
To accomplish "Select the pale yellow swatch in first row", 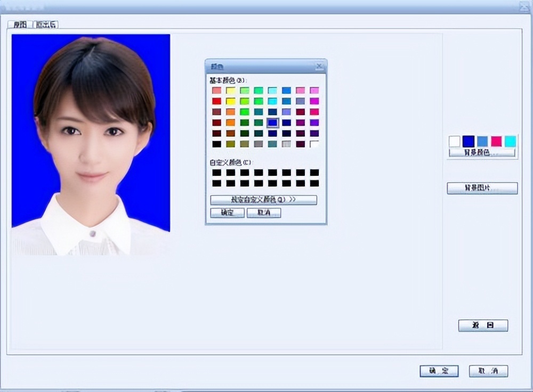I will click(230, 91).
